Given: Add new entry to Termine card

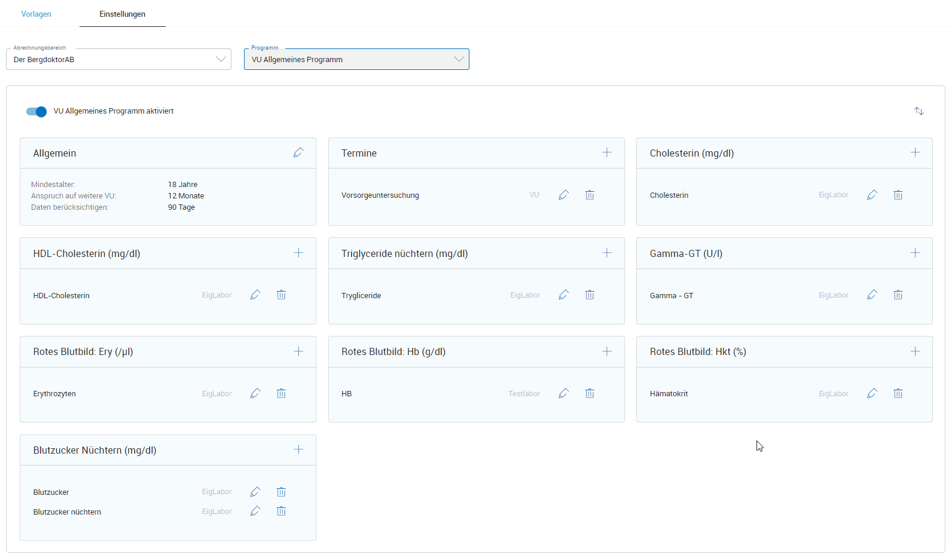Looking at the screenshot, I should pyautogui.click(x=606, y=152).
